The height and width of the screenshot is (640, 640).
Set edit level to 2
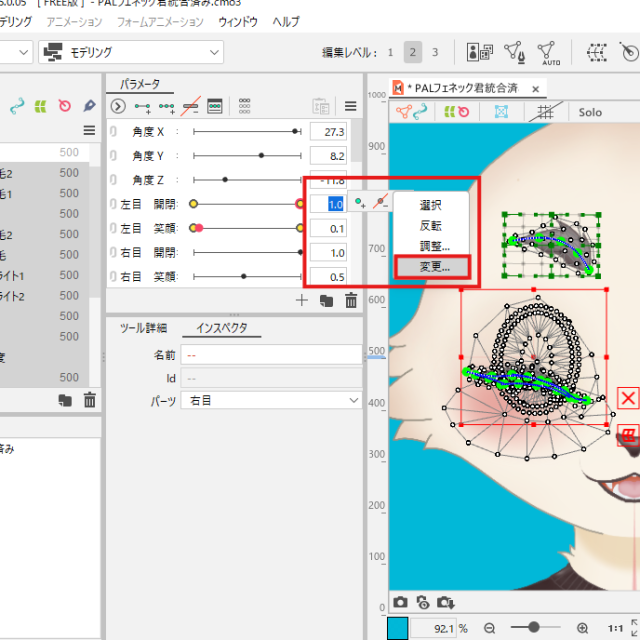412,52
